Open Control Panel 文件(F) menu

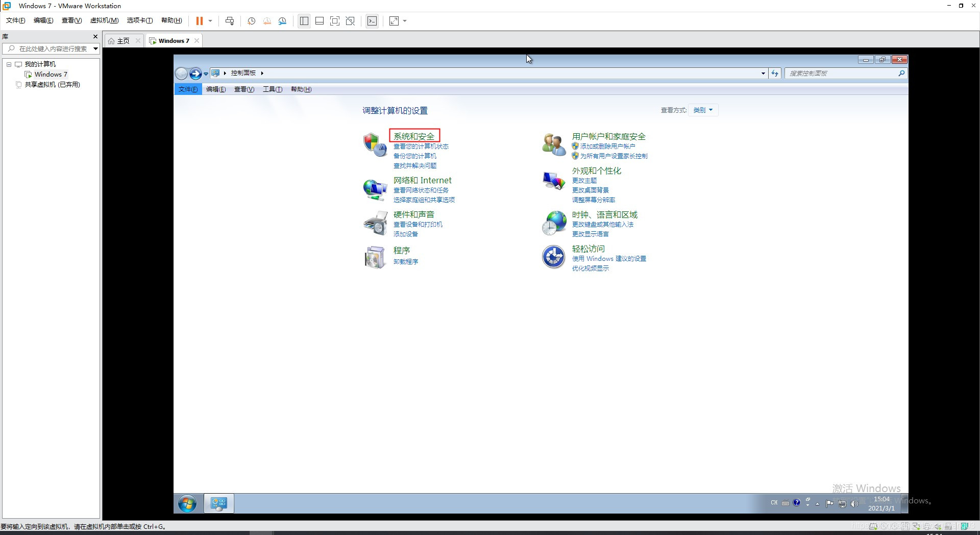tap(188, 89)
